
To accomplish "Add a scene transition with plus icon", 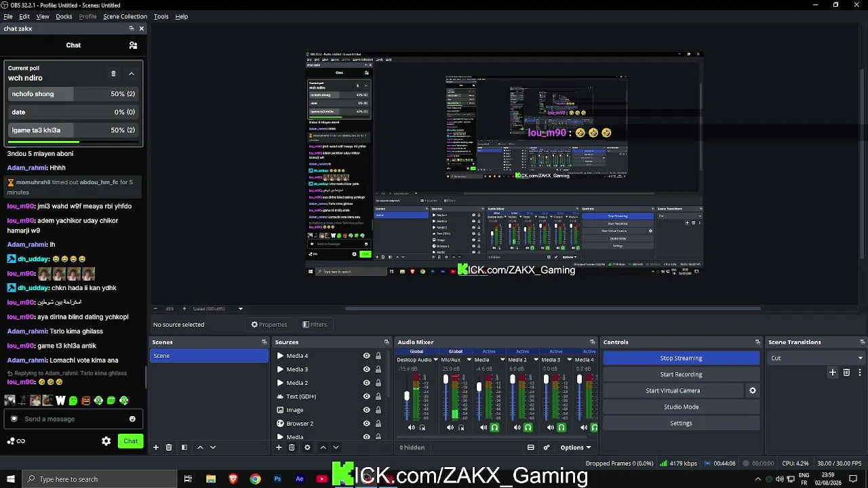I will [x=833, y=373].
